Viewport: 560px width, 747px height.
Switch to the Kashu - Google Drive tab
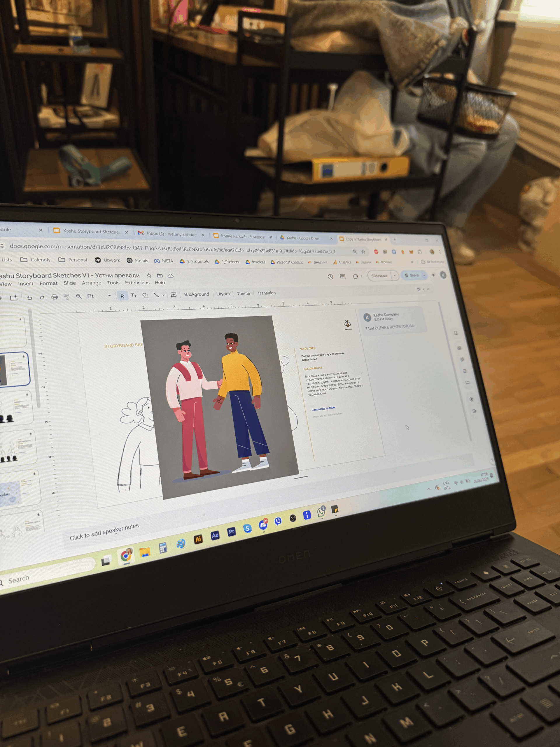pos(303,238)
